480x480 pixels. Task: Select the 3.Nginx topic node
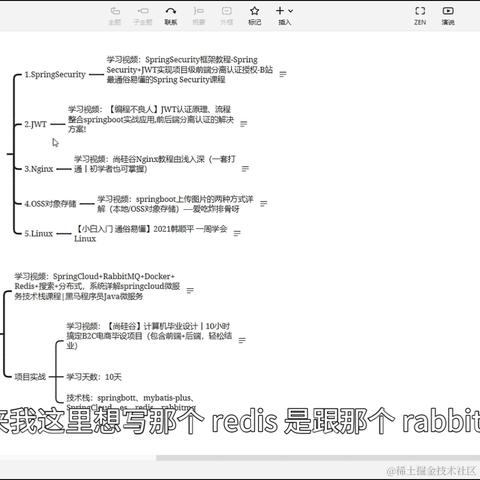point(39,169)
